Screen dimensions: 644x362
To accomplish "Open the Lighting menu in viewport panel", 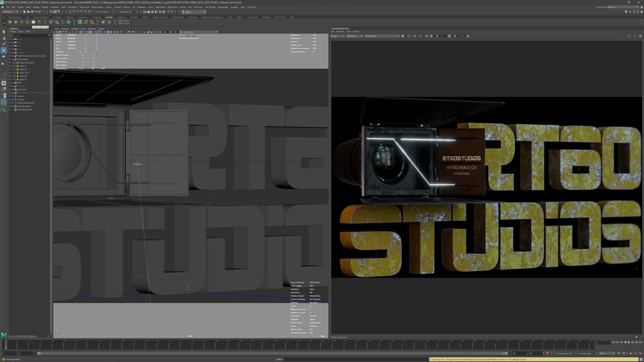I will tap(75, 29).
